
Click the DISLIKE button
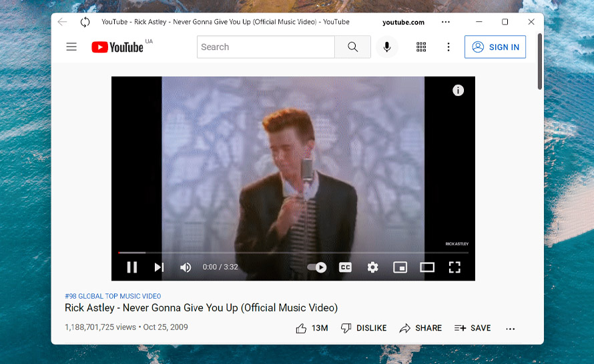pos(364,328)
